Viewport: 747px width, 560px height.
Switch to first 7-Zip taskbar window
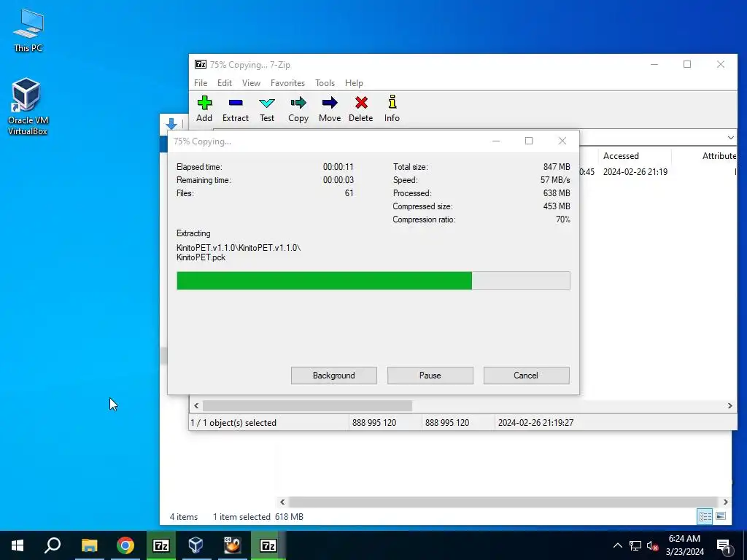tap(161, 545)
